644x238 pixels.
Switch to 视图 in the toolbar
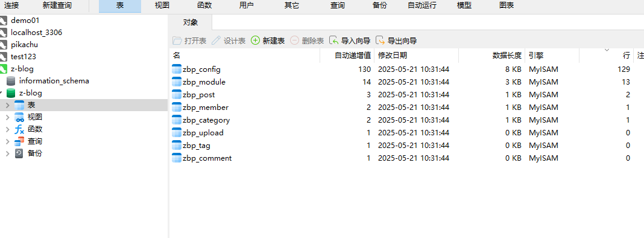pos(162,6)
